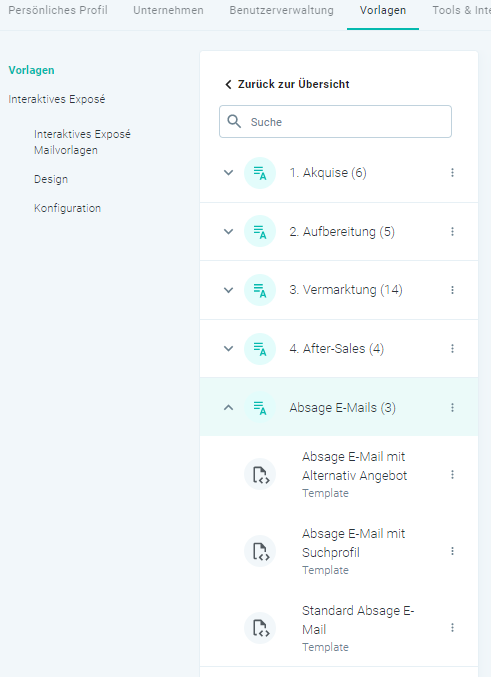491x677 pixels.
Task: Expand the 4. After-Sales category chevron
Action: click(228, 348)
